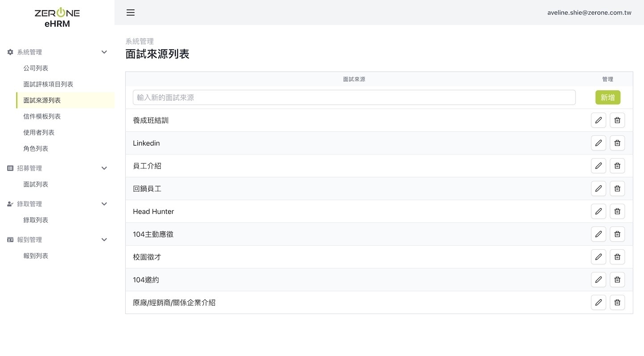Viewport: 644px width, 356px height.
Task: Focus the 輸入新的面試來源 input field
Action: [x=354, y=97]
